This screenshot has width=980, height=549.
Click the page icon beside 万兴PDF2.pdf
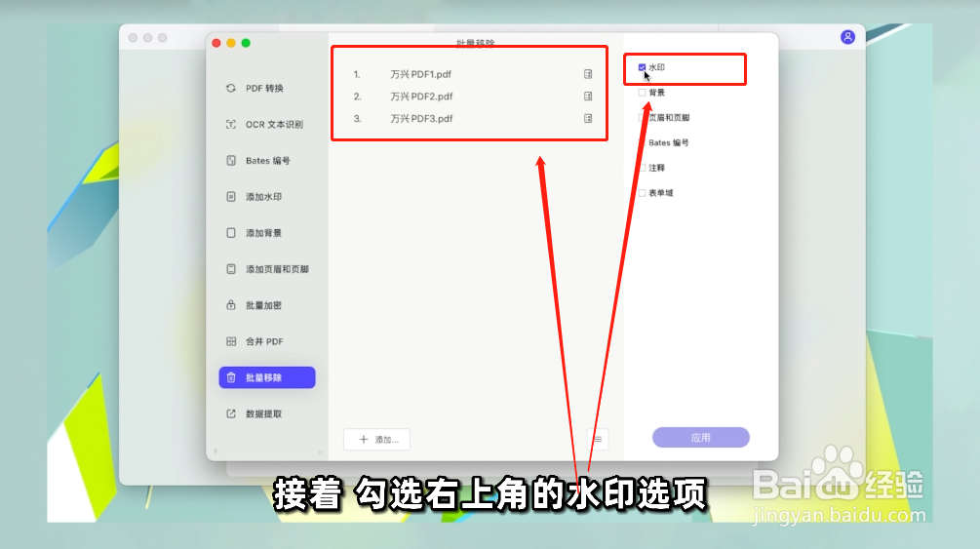coord(588,97)
